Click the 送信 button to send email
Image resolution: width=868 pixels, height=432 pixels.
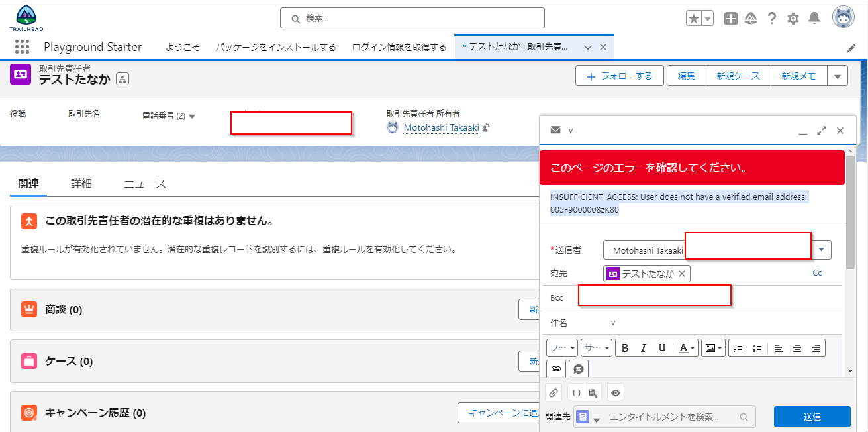(812, 417)
